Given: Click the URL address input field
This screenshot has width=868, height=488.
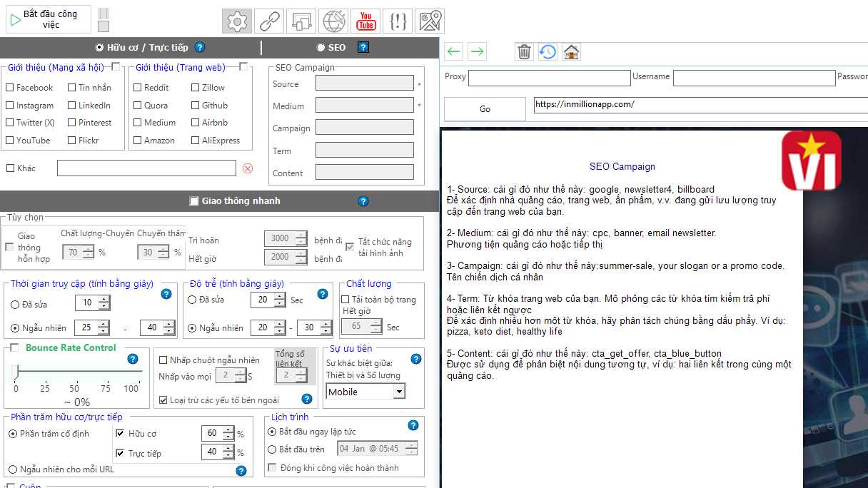Looking at the screenshot, I should (700, 105).
